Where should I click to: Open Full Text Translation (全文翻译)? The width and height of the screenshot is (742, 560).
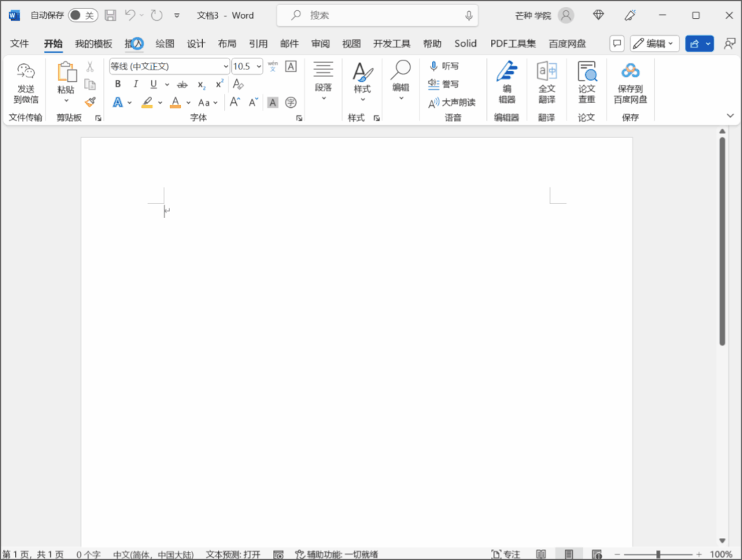(x=547, y=71)
